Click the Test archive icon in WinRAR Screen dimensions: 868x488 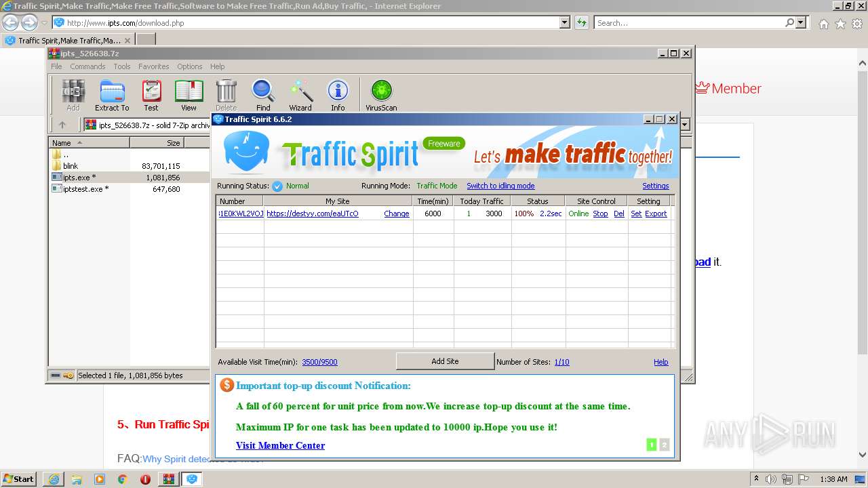click(151, 95)
